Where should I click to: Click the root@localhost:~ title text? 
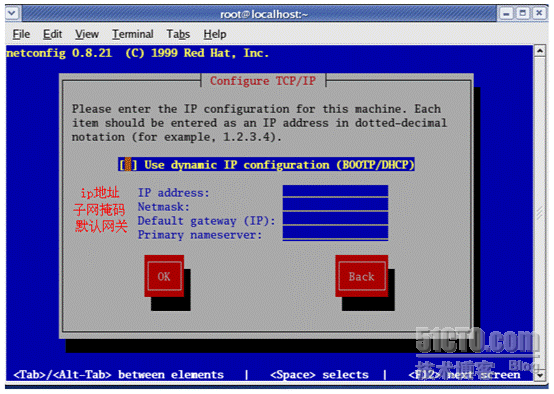[x=264, y=14]
